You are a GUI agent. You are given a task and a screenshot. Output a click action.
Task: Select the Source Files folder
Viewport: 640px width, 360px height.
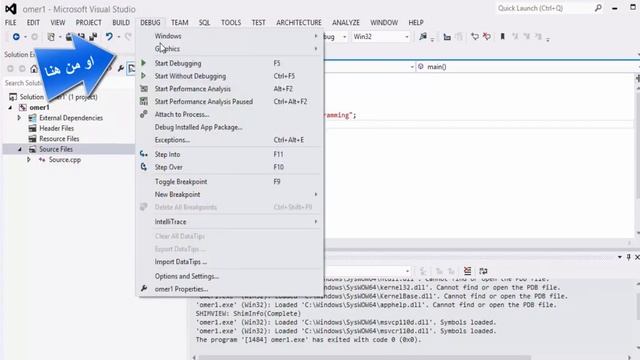pos(56,149)
